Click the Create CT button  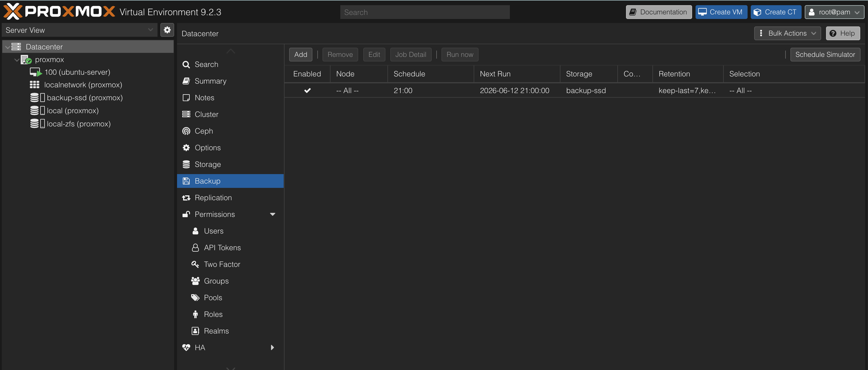coord(776,12)
